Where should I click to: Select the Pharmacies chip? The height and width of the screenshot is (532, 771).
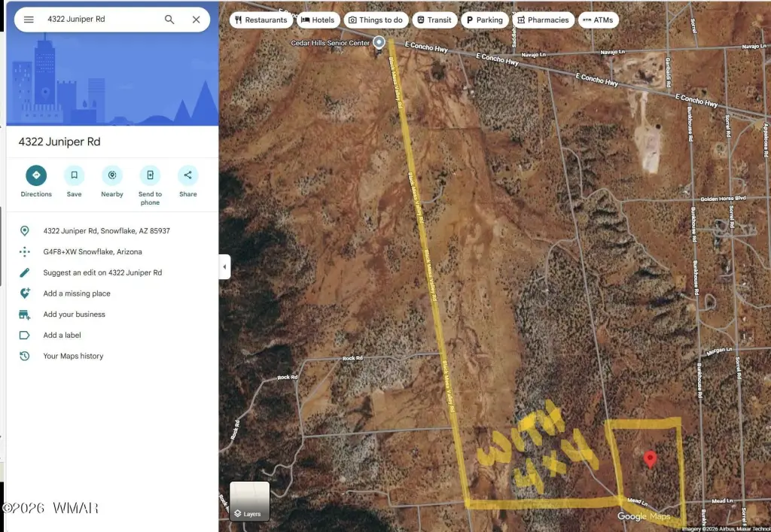pos(543,20)
